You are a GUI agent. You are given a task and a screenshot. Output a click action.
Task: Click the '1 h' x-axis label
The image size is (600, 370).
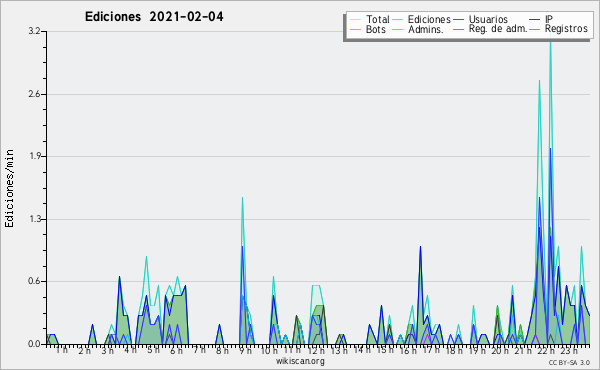pyautogui.click(x=62, y=350)
